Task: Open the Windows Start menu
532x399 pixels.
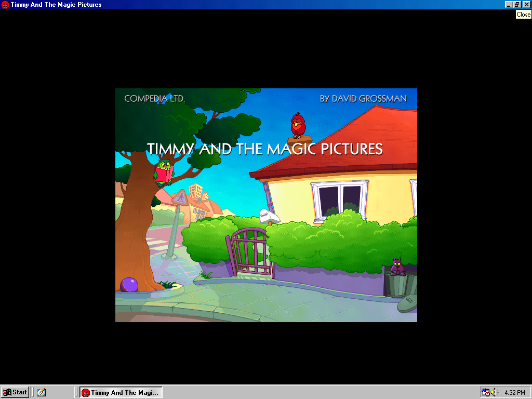Action: (x=15, y=392)
